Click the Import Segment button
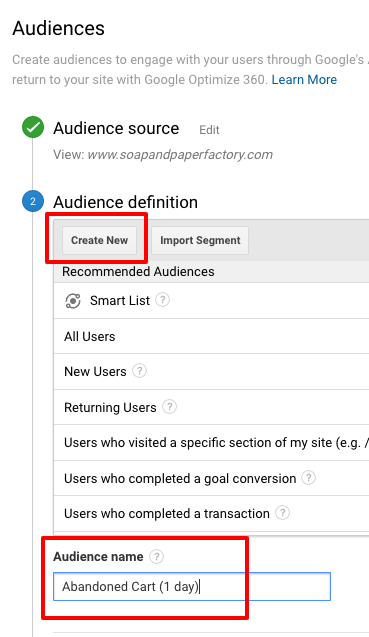Screen dimensions: 369x637 [200, 240]
